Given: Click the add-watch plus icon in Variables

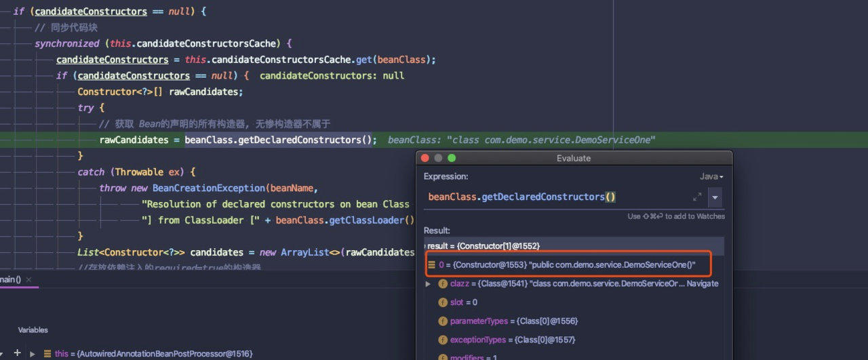Looking at the screenshot, I should (x=17, y=353).
